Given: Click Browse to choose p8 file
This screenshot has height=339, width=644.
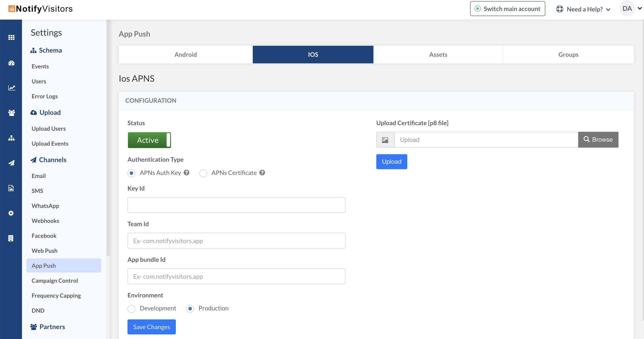Looking at the screenshot, I should click(598, 140).
